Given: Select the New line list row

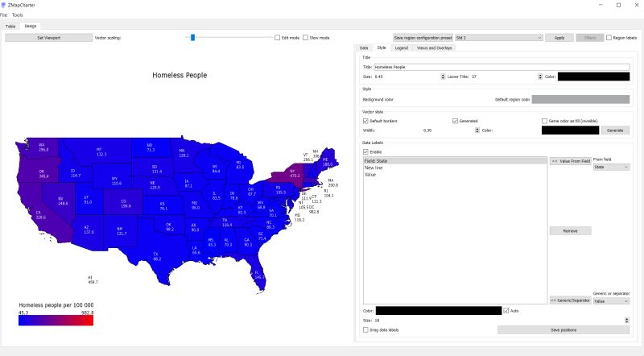Looking at the screenshot, I should pyautogui.click(x=455, y=168).
